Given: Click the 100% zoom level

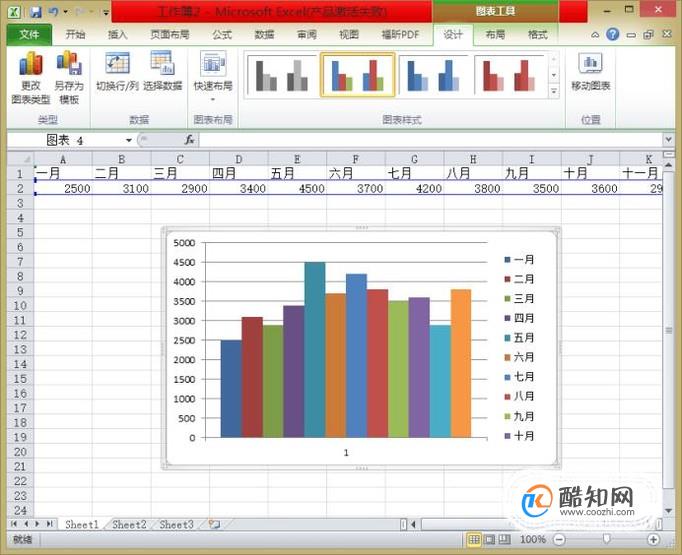Looking at the screenshot, I should click(533, 540).
